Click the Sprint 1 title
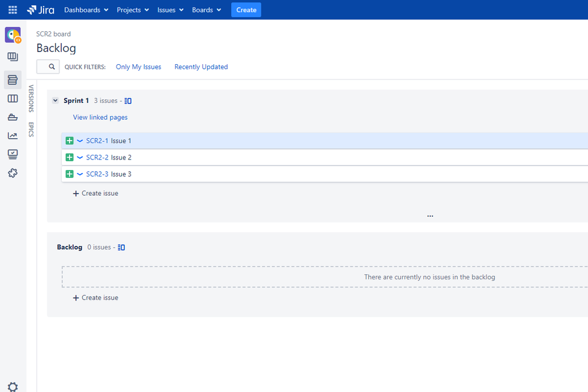The image size is (588, 392). click(x=76, y=101)
